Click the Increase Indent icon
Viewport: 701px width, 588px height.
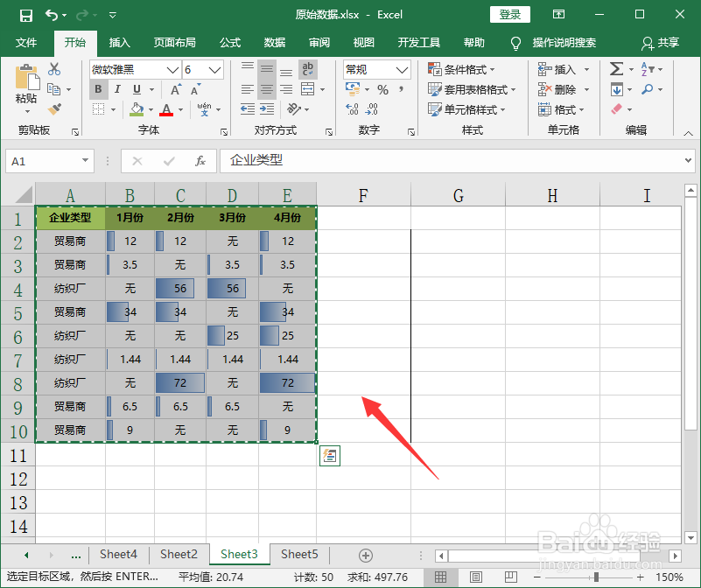coord(267,109)
